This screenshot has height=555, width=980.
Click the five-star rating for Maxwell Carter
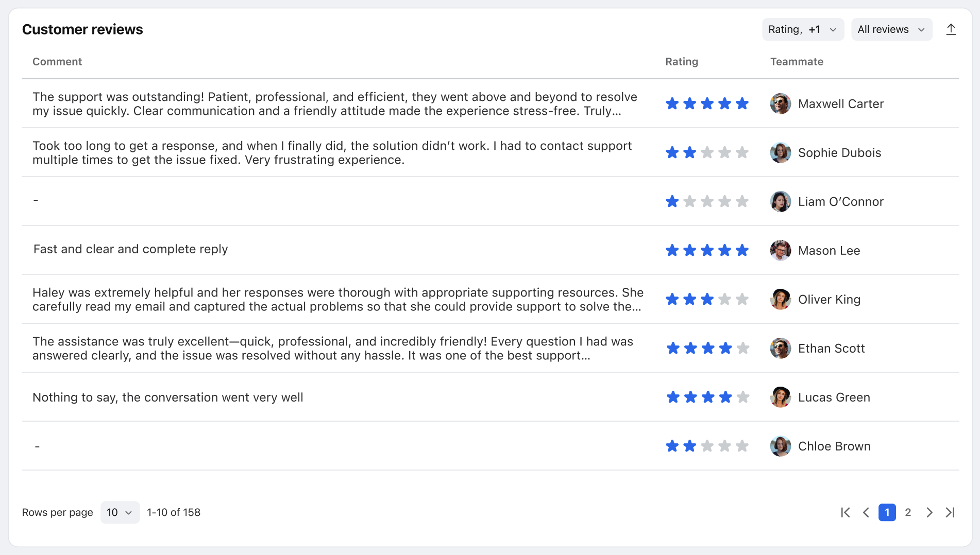pyautogui.click(x=707, y=103)
